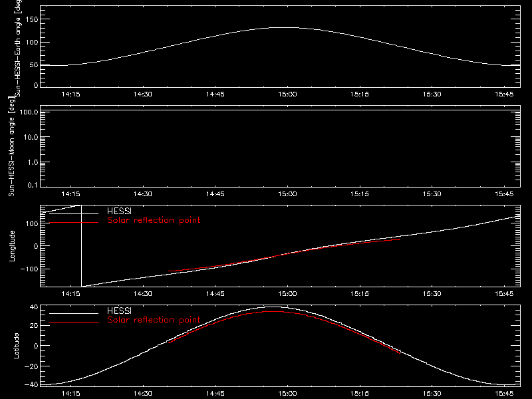Select the 40 tick on Latitude axis
The image size is (532, 399).
point(34,307)
